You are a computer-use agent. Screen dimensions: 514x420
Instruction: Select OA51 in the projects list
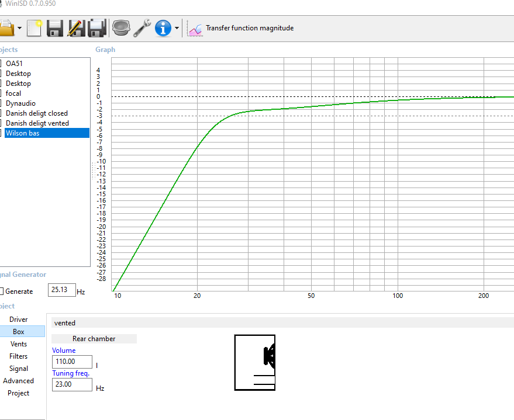[x=14, y=64]
